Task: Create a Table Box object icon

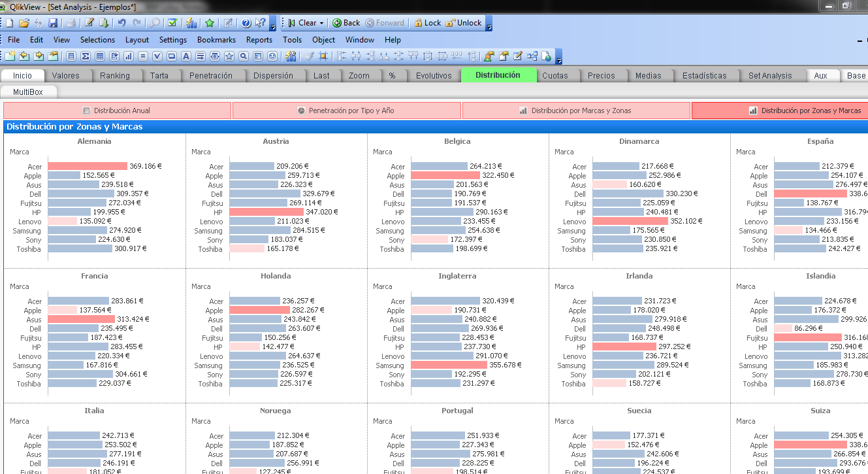Action: (100, 56)
